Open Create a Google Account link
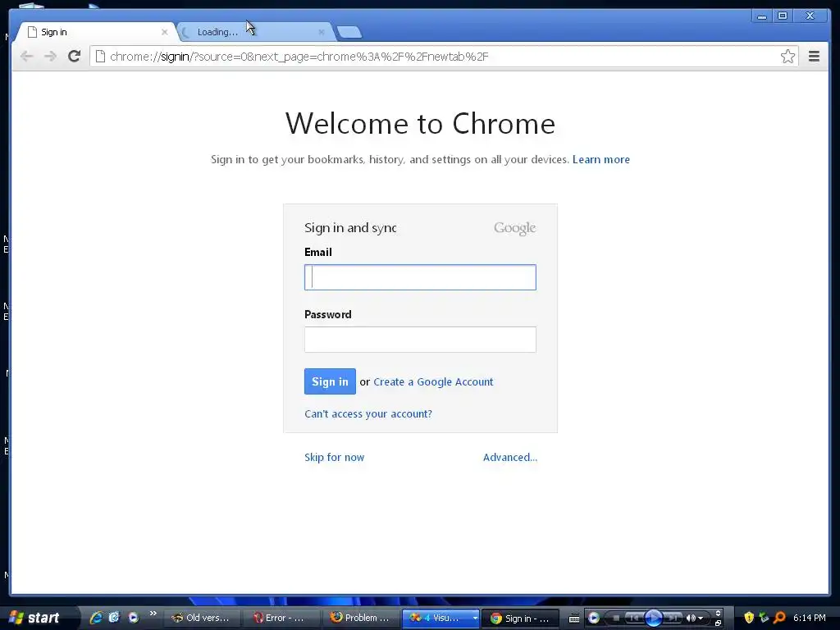840x630 pixels. click(433, 382)
